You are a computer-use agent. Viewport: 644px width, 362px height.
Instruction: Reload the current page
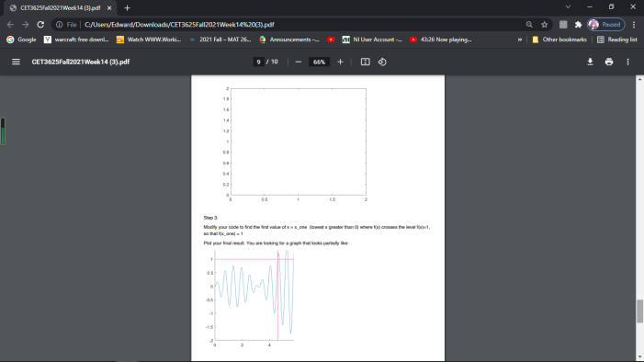[x=40, y=25]
